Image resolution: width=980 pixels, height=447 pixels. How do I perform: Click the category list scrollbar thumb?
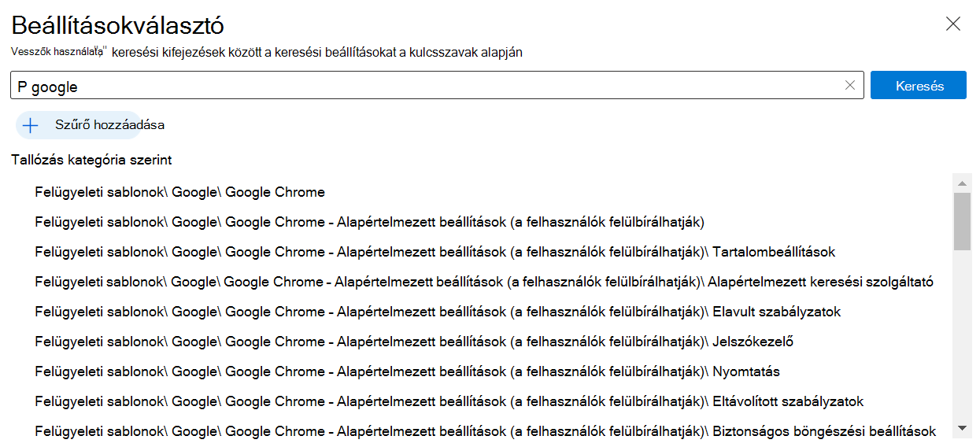962,221
